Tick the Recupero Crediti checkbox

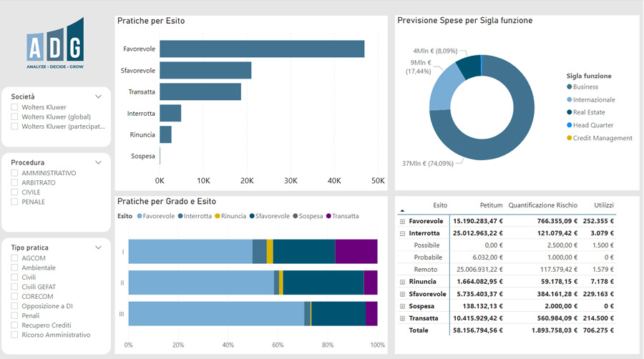click(x=14, y=325)
